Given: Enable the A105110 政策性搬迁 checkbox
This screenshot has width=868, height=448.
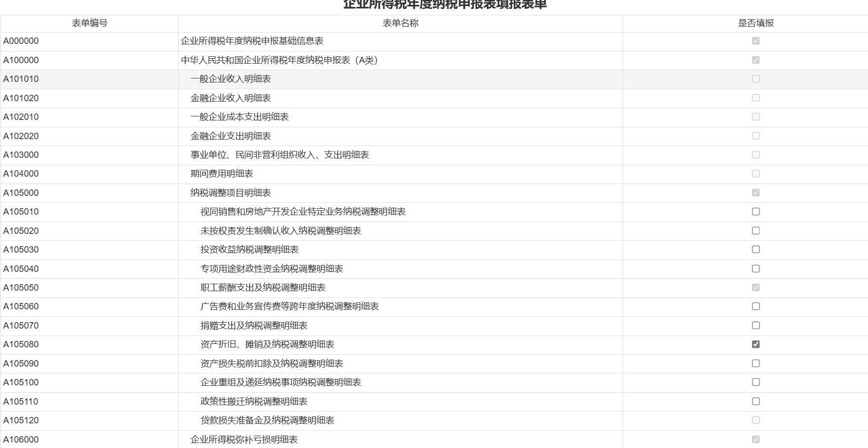Looking at the screenshot, I should tap(755, 402).
